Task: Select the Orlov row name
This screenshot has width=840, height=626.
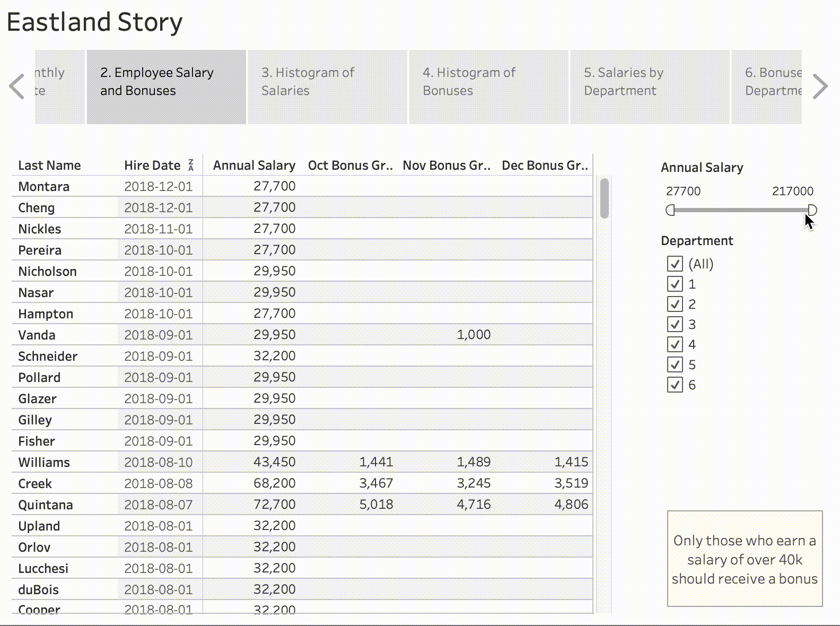Action: click(x=34, y=547)
